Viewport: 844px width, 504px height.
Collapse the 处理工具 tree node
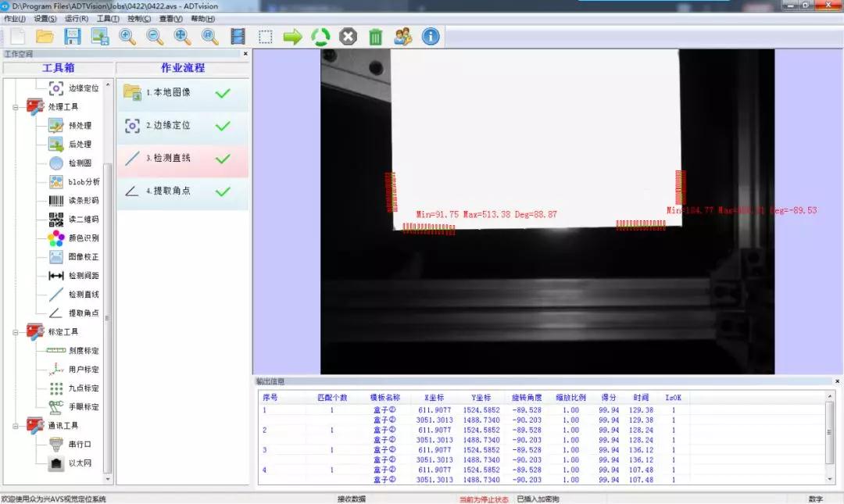point(15,107)
